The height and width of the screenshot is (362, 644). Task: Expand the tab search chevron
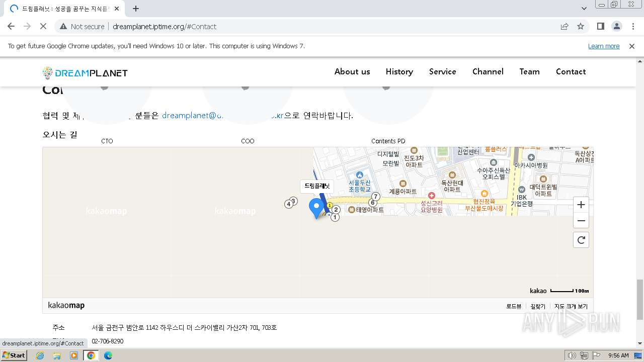click(x=584, y=9)
